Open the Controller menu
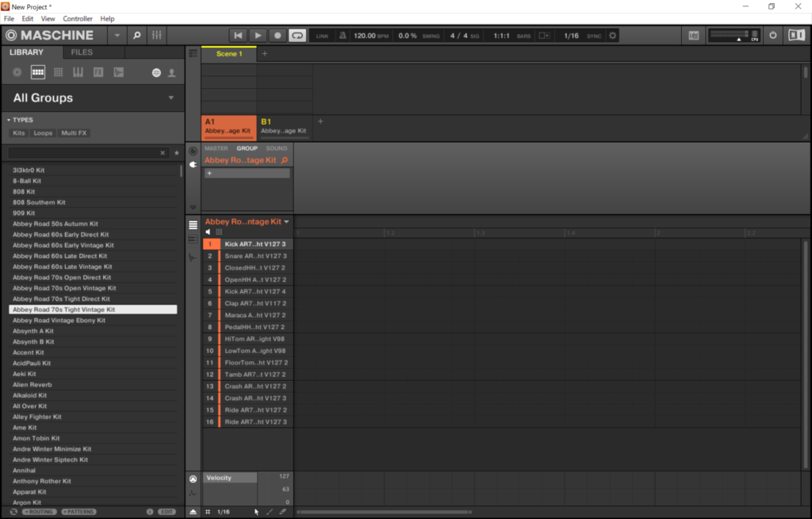812x519 pixels. pos(78,18)
